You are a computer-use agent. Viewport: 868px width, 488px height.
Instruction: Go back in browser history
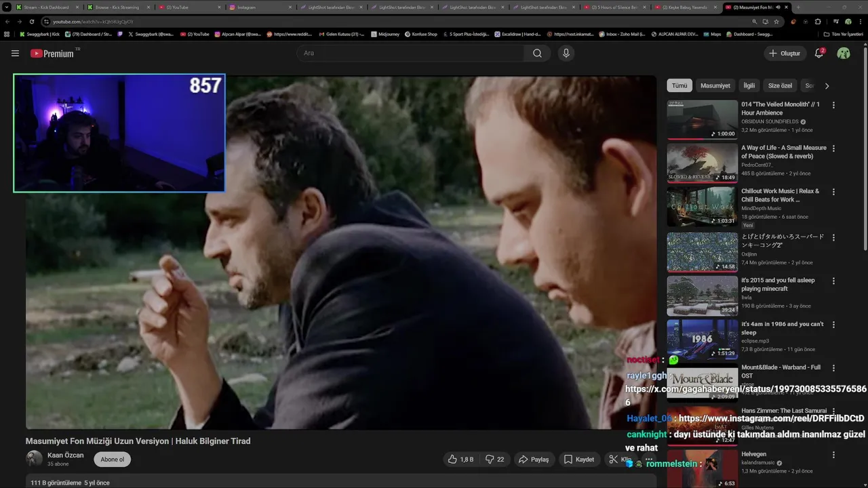coord(7,22)
